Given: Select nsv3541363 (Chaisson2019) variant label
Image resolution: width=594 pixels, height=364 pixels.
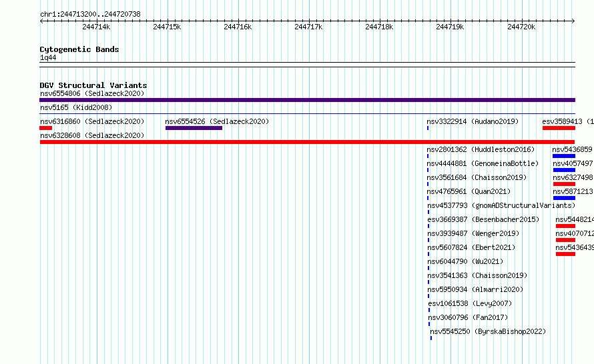Looking at the screenshot, I should (x=477, y=275).
